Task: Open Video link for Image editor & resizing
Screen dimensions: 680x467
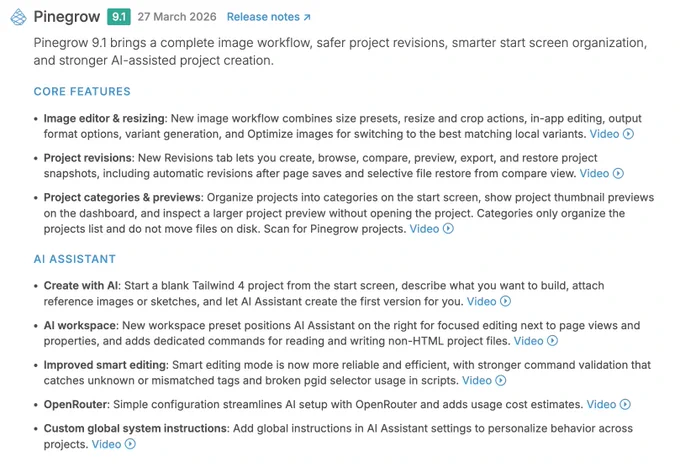Action: click(604, 134)
